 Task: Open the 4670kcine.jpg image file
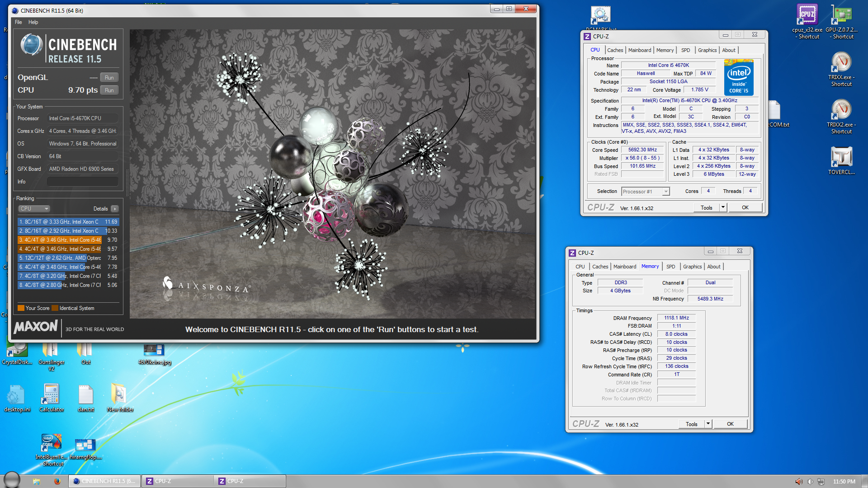(154, 350)
